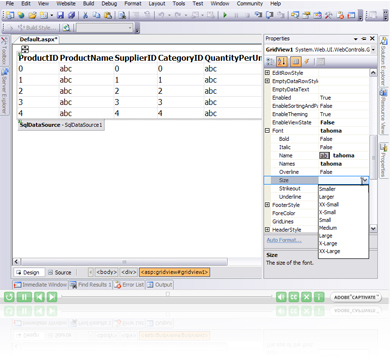Click the Captivate playback progress slider
Image resolution: width=390 pixels, height=360 pixels.
[x=167, y=295]
